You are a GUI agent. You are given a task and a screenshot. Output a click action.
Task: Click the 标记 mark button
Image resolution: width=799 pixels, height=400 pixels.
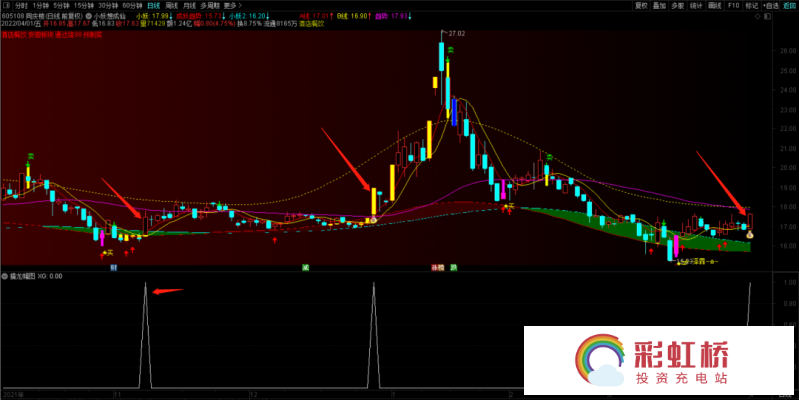click(752, 6)
